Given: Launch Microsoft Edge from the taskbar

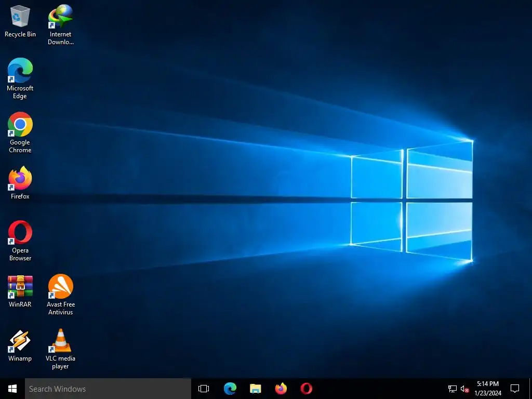Looking at the screenshot, I should (230, 389).
